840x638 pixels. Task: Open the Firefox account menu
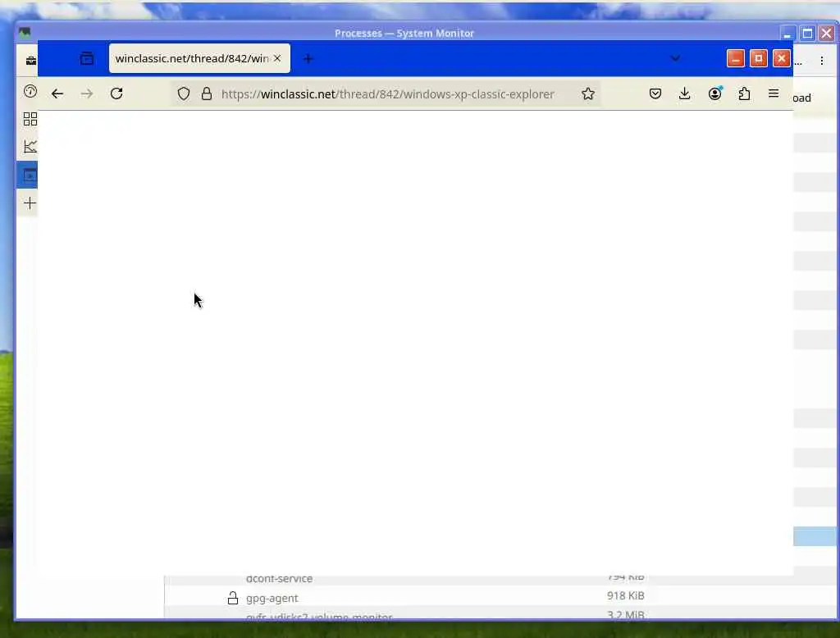pos(714,93)
